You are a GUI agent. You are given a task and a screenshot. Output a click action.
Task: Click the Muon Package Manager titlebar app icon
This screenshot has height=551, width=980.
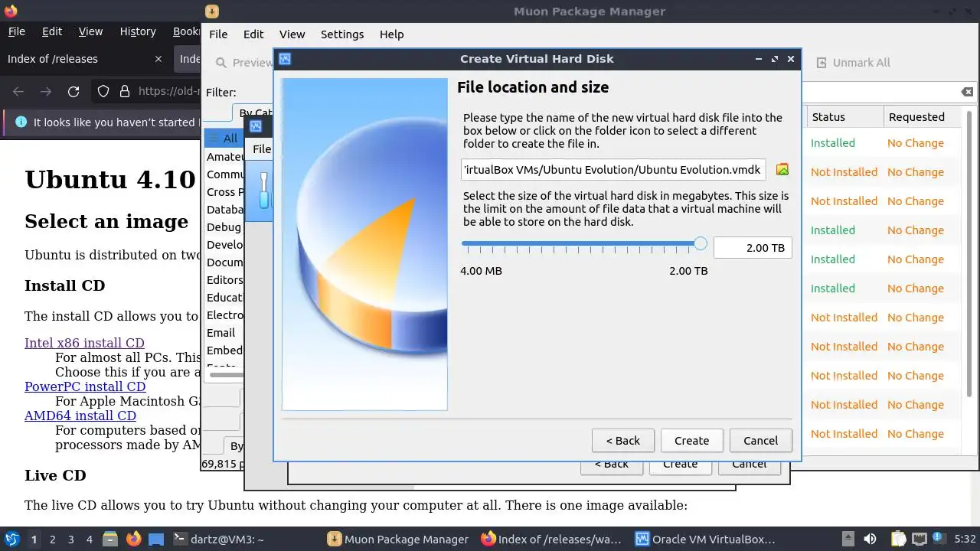212,11
